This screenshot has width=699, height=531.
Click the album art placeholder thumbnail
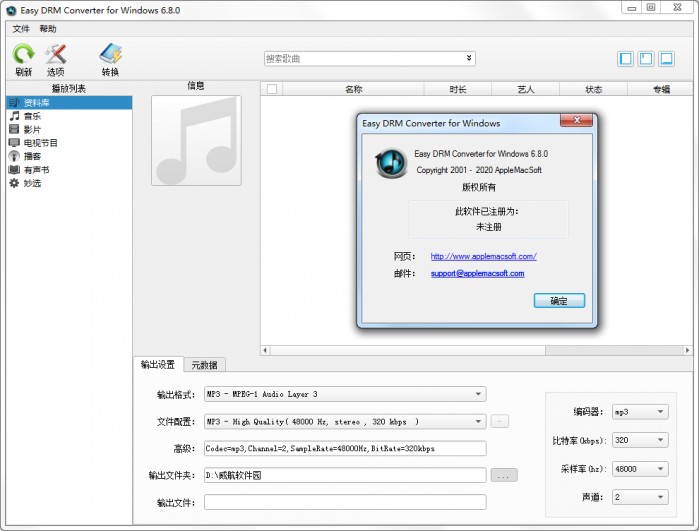(x=196, y=140)
